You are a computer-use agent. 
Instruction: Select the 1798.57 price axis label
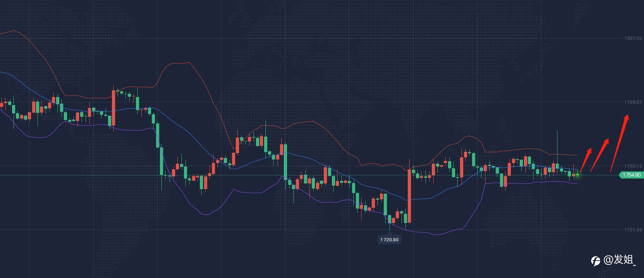633,102
